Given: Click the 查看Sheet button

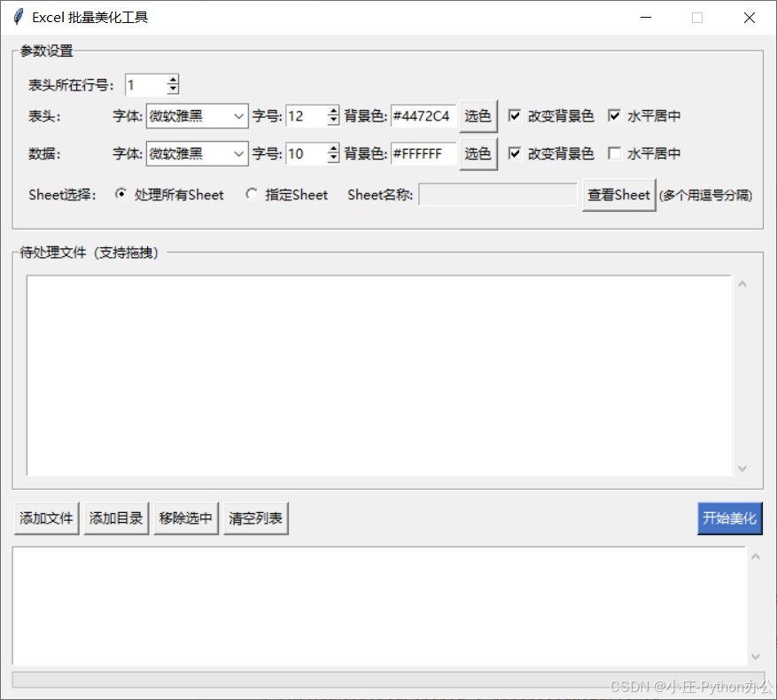Looking at the screenshot, I should (619, 195).
